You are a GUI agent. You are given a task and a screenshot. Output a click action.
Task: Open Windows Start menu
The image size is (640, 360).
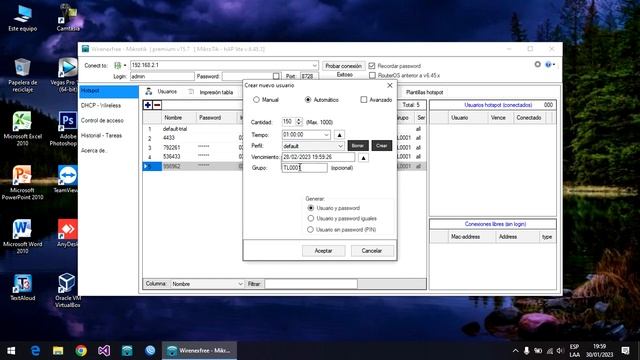point(11,351)
